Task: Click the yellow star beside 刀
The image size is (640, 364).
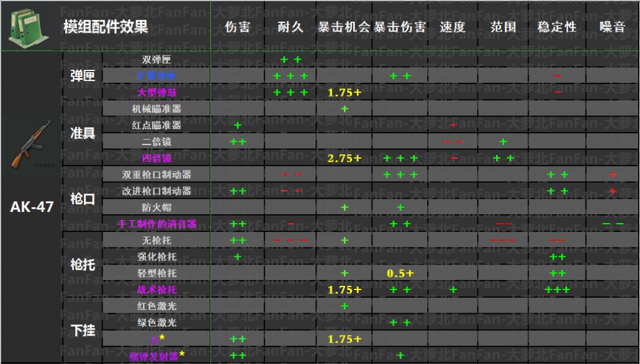Action: coord(162,336)
